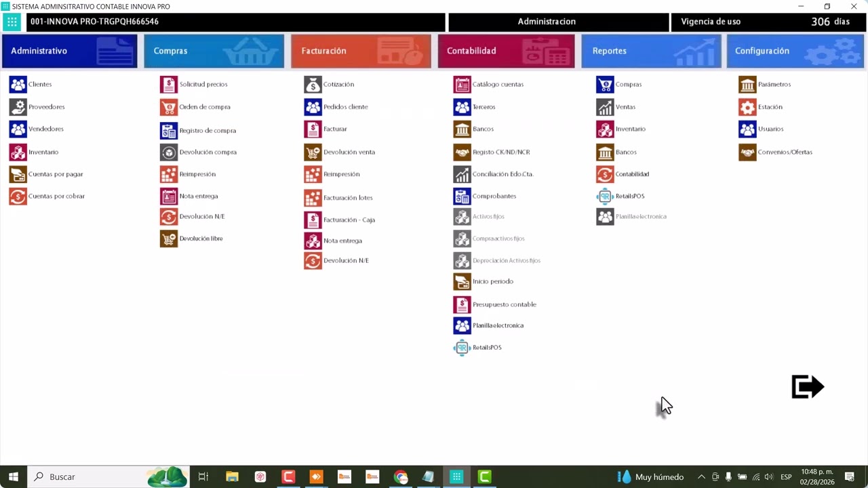The height and width of the screenshot is (488, 868).
Task: Open the app grid menu icon
Action: click(12, 22)
